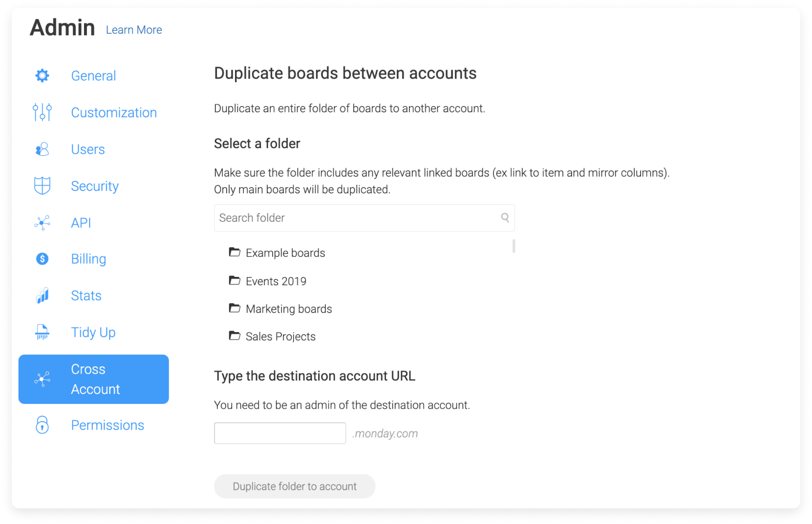This screenshot has width=812, height=524.
Task: Click the Permissions padlock icon
Action: (43, 425)
